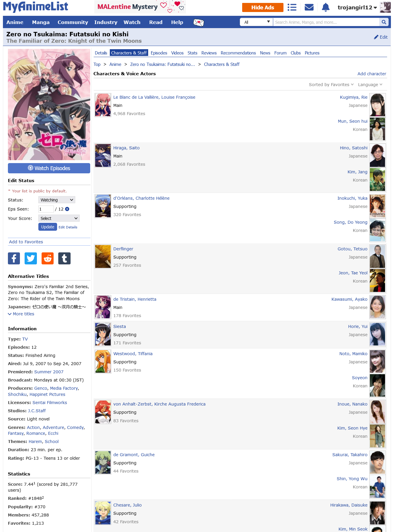Switch to the Episodes tab

[x=159, y=53]
